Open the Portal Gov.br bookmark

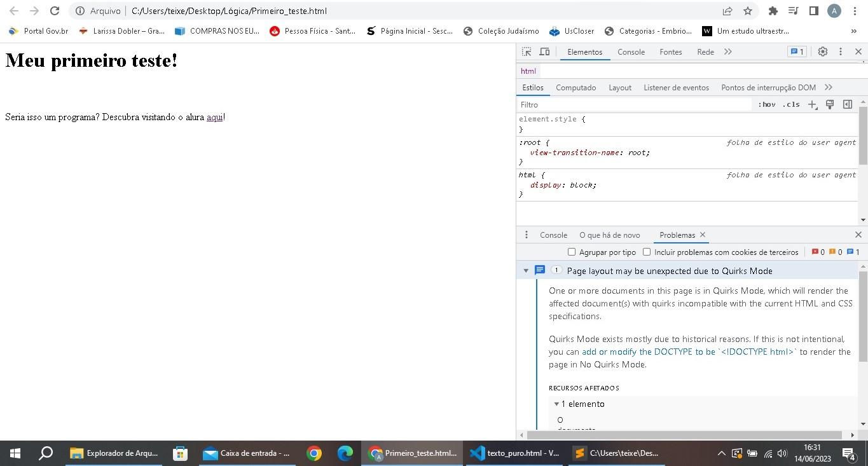[38, 31]
